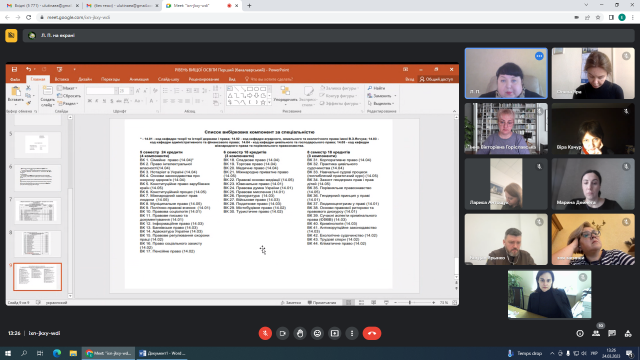The image size is (640, 360).
Task: Open the chat messages panel
Action: click(612, 333)
